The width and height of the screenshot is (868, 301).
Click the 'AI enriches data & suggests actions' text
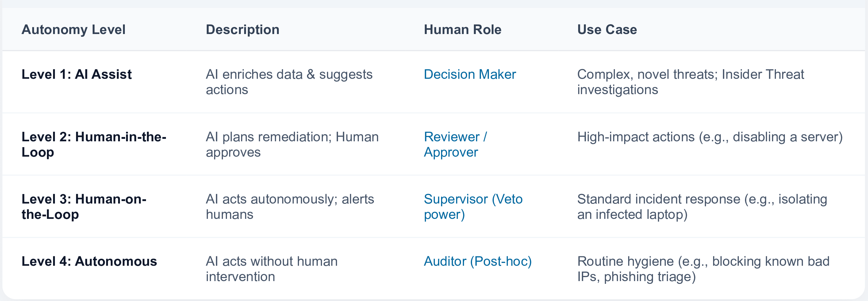coord(289,82)
